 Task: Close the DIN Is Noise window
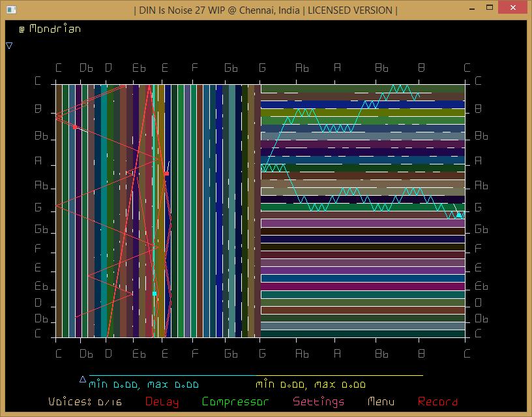pyautogui.click(x=513, y=7)
